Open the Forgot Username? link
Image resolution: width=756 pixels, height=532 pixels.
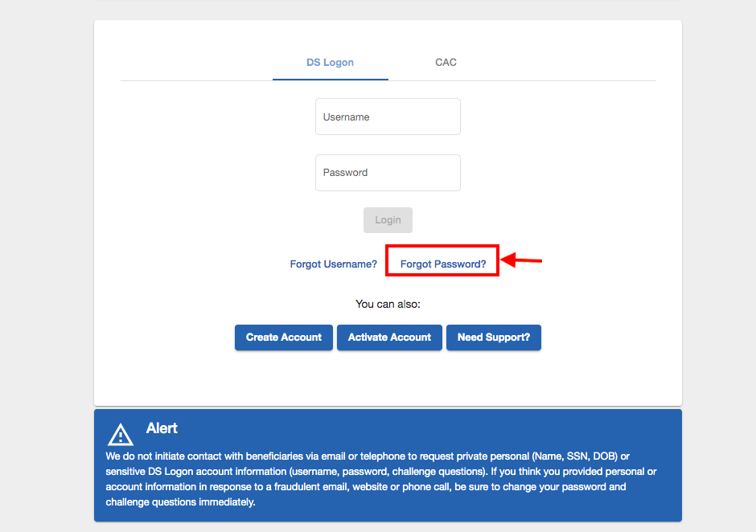pyautogui.click(x=333, y=264)
